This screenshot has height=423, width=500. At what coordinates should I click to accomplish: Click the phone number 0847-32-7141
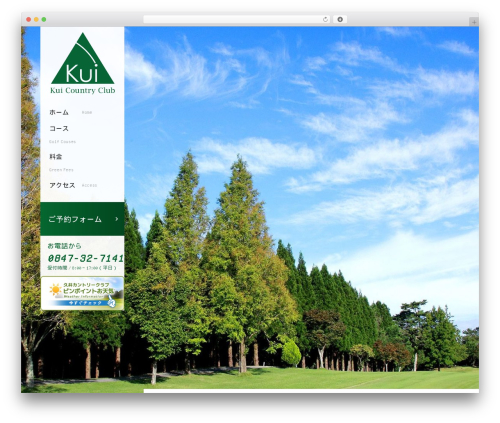tap(86, 258)
